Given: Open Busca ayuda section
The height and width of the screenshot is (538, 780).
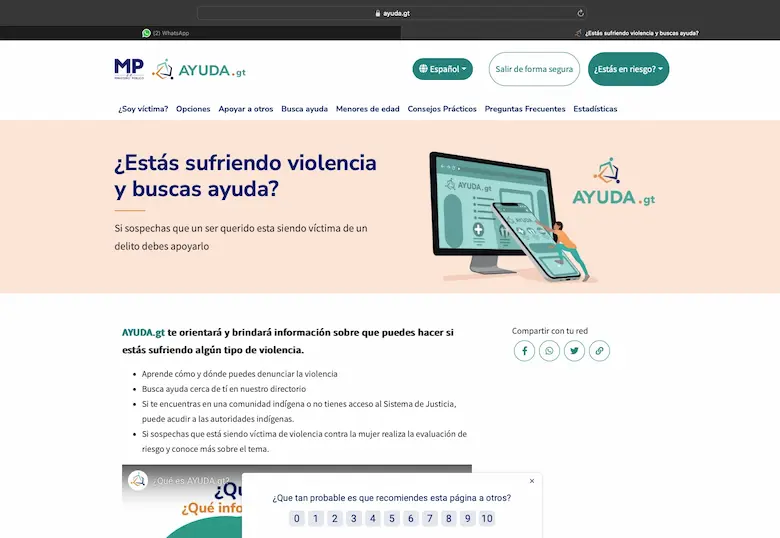Looking at the screenshot, I should pos(304,109).
